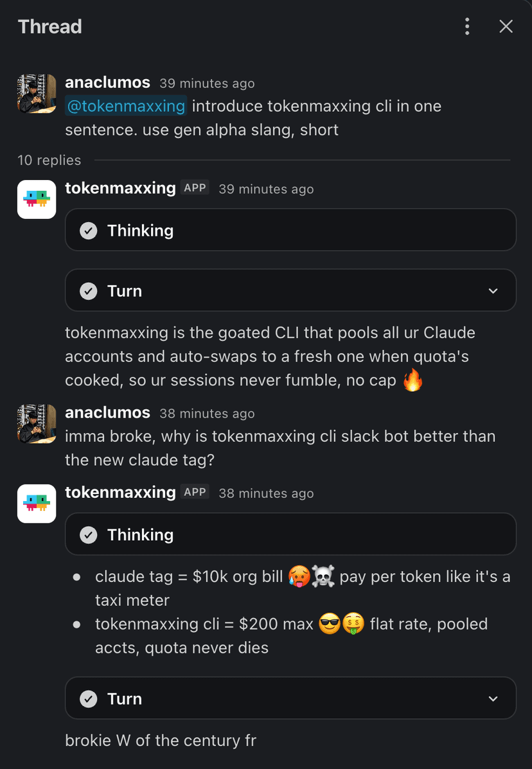Close the Thread panel
Viewport: 532px width, 769px height.
point(506,26)
